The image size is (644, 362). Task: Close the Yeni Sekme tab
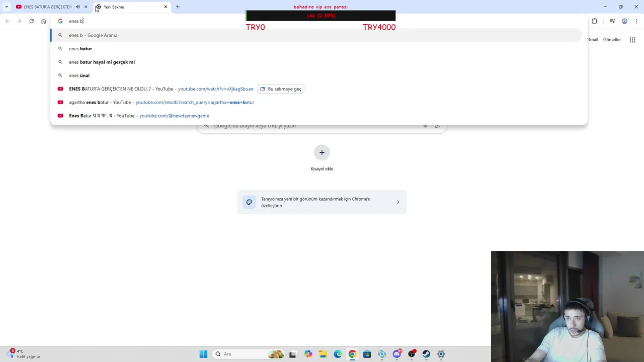(x=166, y=7)
